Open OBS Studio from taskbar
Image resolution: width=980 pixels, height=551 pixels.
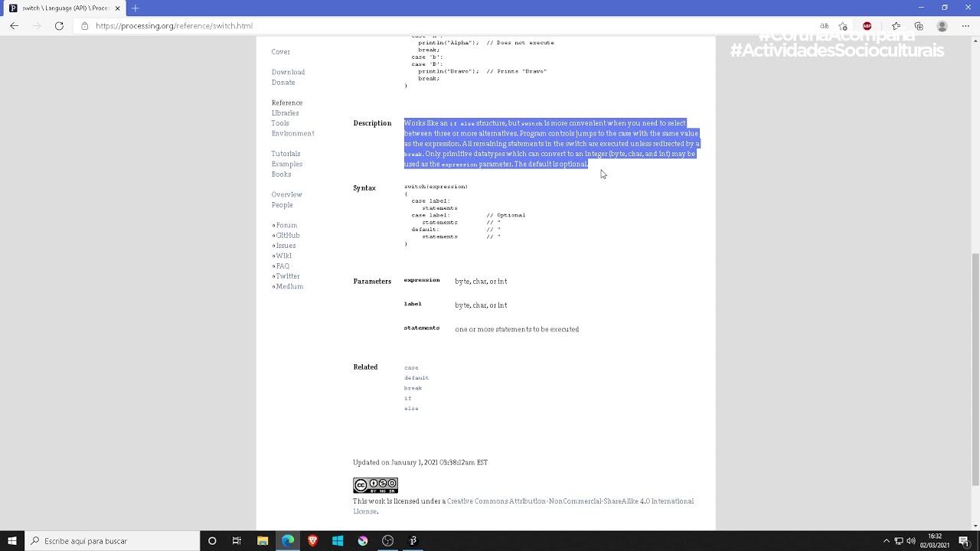click(388, 541)
